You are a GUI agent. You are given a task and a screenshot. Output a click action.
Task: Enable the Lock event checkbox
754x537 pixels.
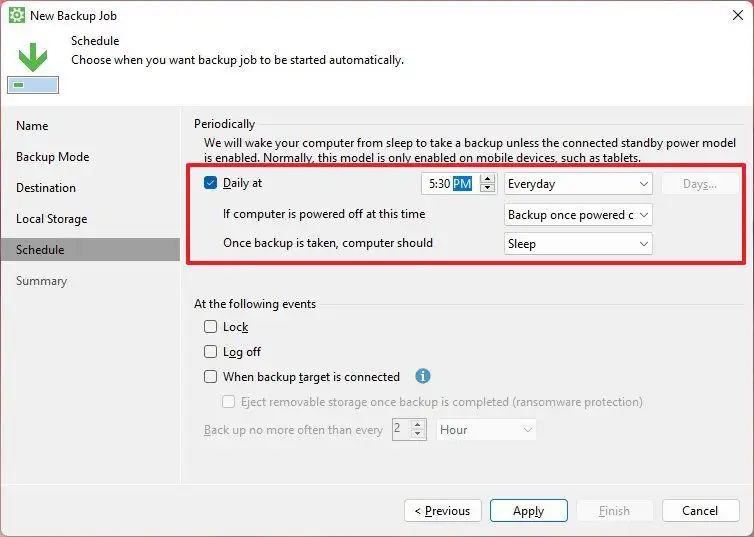pyautogui.click(x=211, y=327)
